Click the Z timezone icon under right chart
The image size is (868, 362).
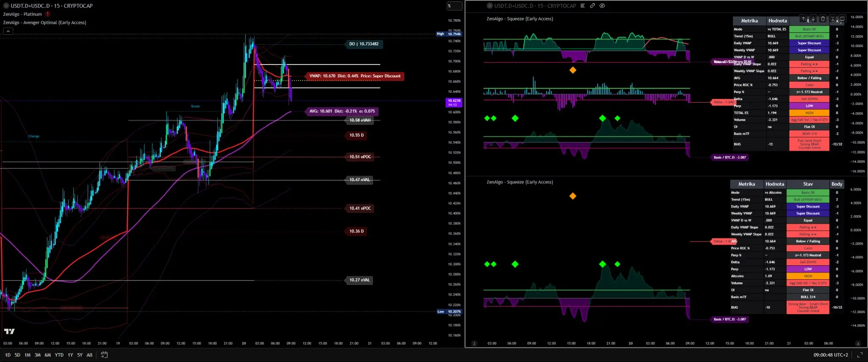point(474,343)
